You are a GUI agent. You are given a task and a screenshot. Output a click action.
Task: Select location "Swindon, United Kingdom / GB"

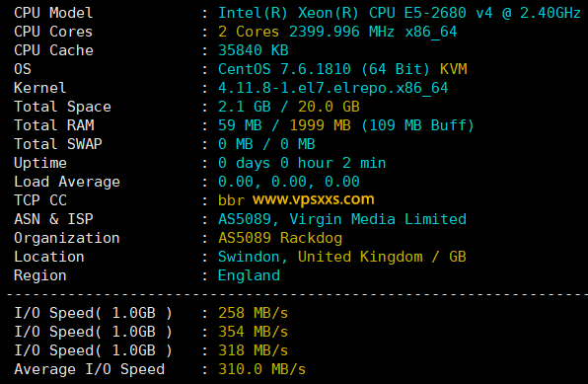pos(342,257)
